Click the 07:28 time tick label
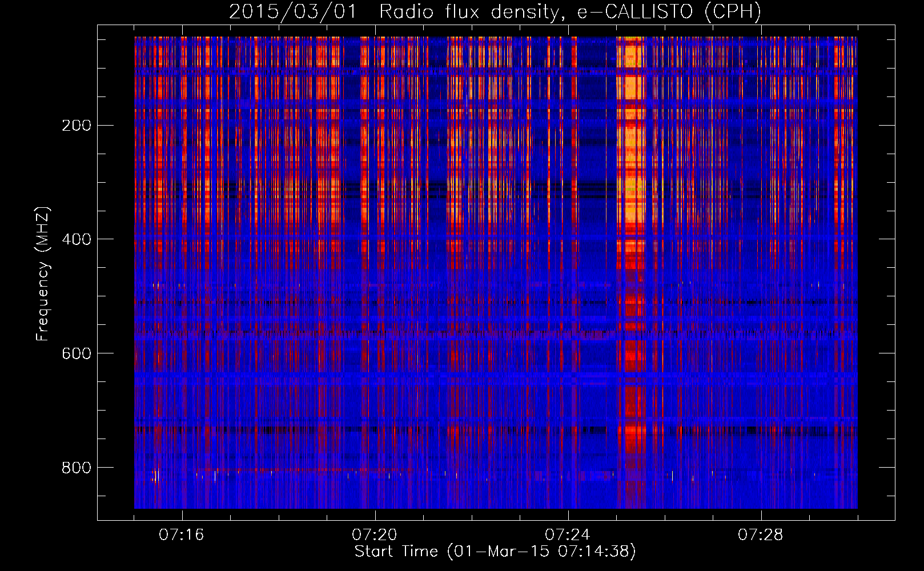The image size is (924, 571). coord(760,535)
